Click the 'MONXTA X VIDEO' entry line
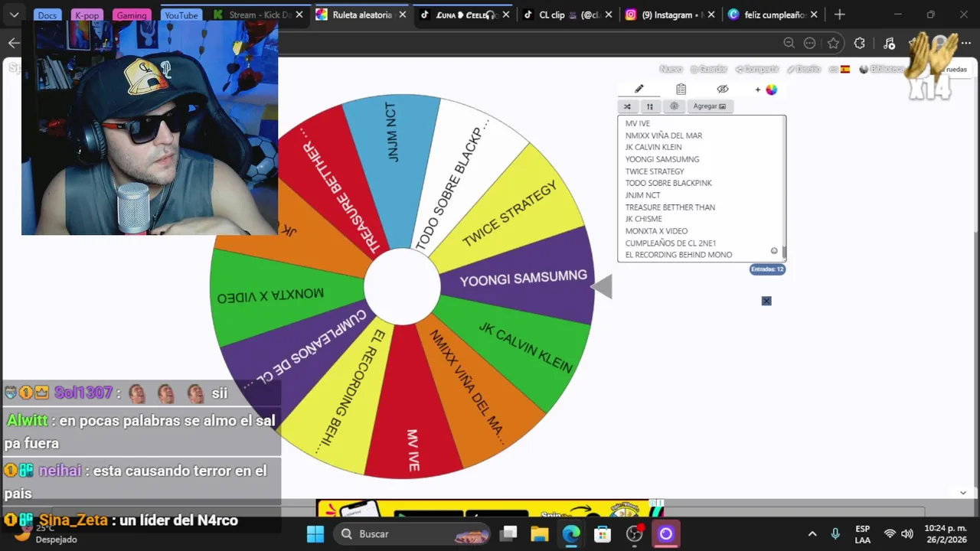Image resolution: width=980 pixels, height=551 pixels. [x=656, y=231]
